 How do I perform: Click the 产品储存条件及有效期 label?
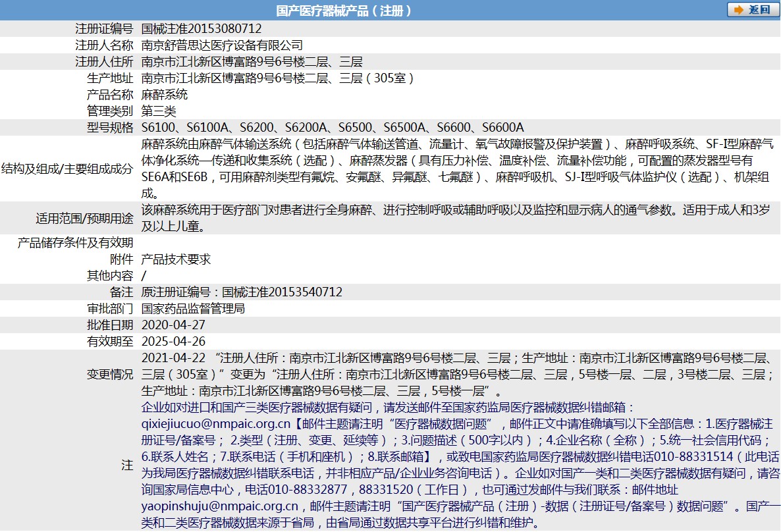(x=75, y=242)
